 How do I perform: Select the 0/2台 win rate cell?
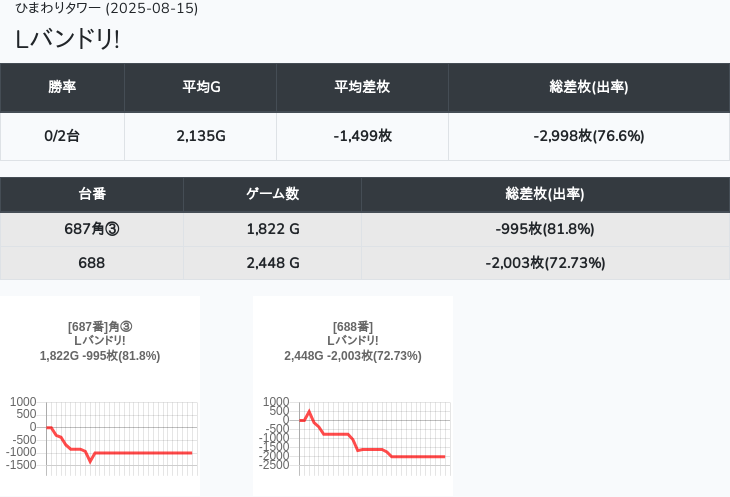[x=62, y=136]
